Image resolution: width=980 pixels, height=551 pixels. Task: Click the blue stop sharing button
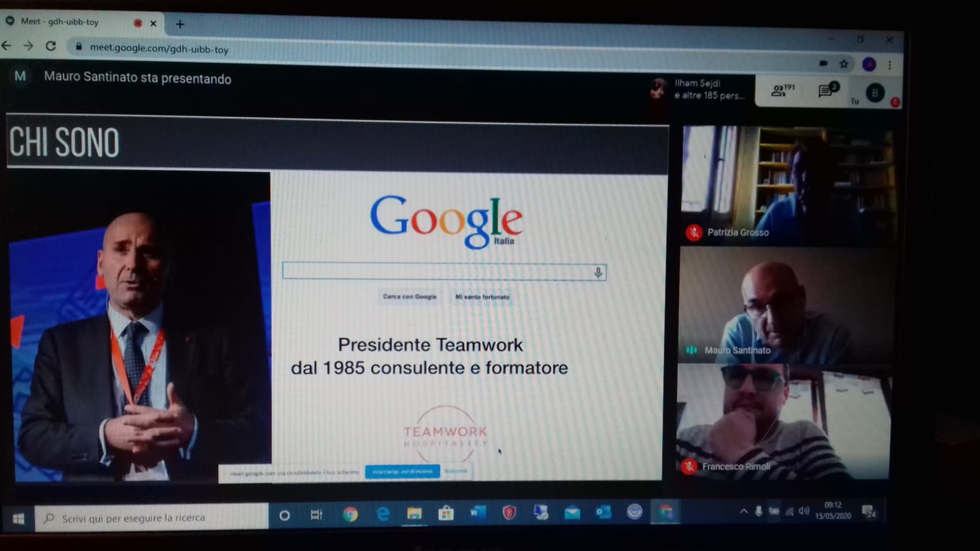point(402,471)
